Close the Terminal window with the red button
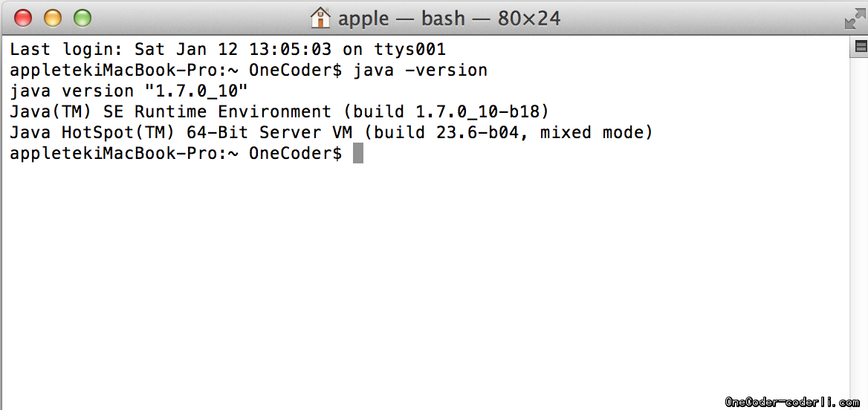Image resolution: width=868 pixels, height=410 pixels. pos(23,18)
